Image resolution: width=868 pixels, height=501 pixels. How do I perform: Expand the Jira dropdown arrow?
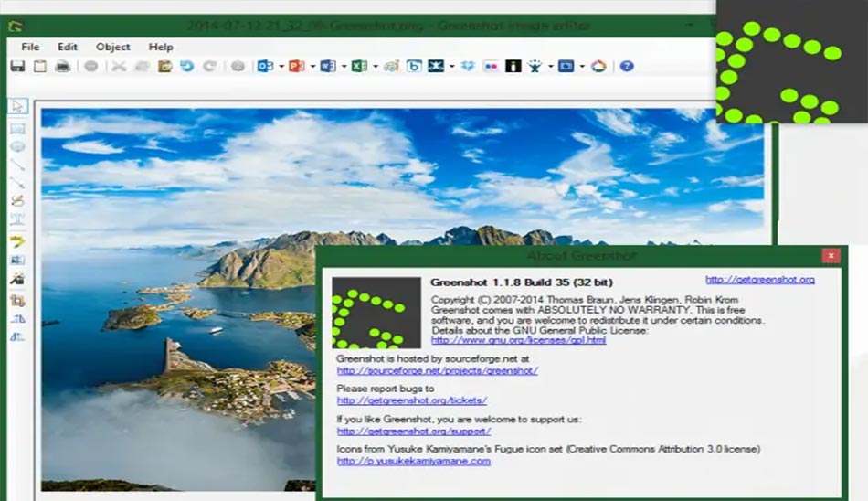[550, 67]
